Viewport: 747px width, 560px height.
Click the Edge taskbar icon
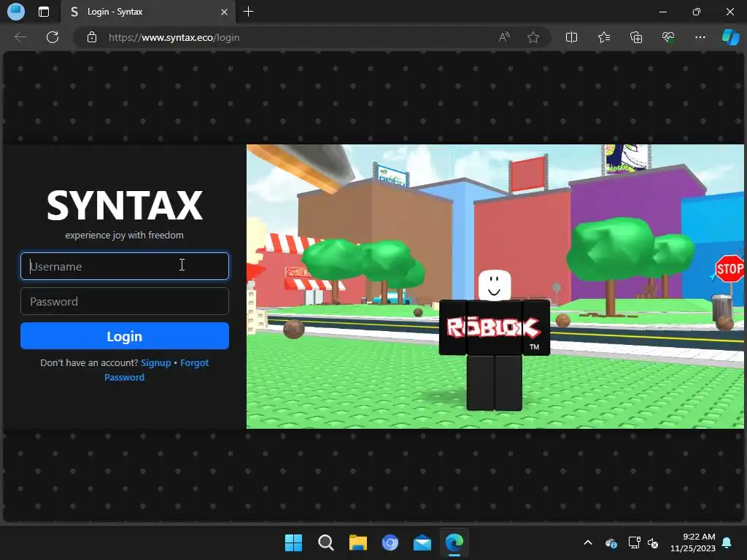pos(454,542)
